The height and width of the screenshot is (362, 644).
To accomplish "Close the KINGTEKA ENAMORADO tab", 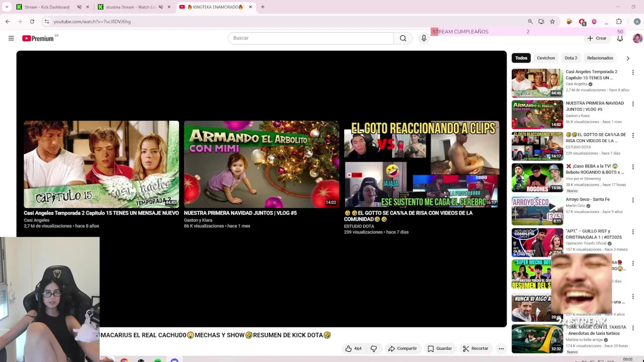I will (250, 7).
